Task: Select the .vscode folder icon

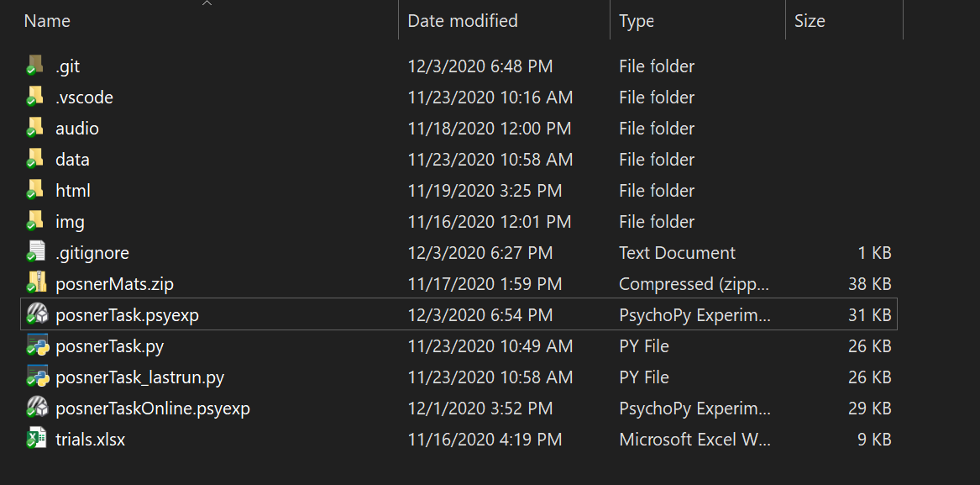Action: (x=35, y=97)
